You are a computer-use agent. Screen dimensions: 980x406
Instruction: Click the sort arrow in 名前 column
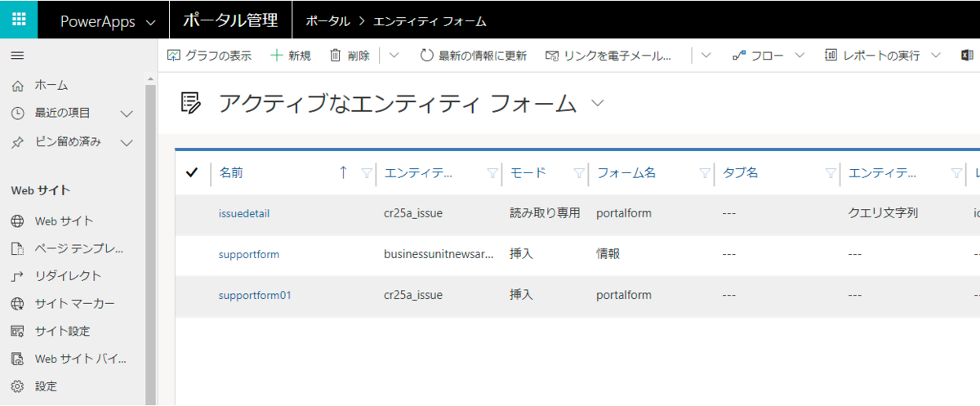(343, 172)
